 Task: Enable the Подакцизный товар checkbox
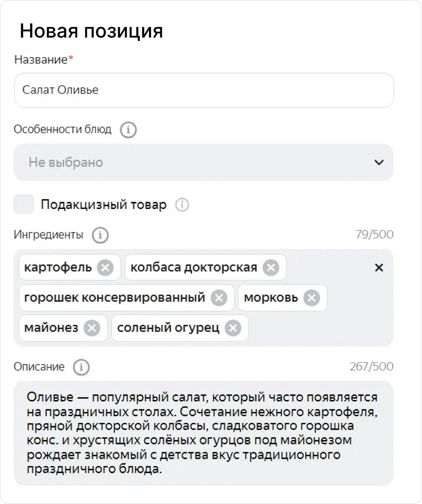24,205
